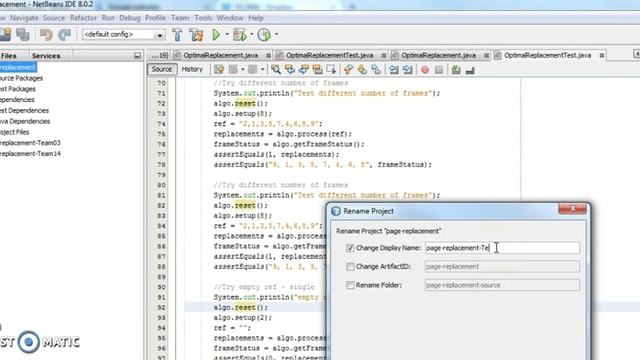Enable Rename Folder checkbox
Image resolution: width=640 pixels, height=360 pixels.
tap(350, 285)
